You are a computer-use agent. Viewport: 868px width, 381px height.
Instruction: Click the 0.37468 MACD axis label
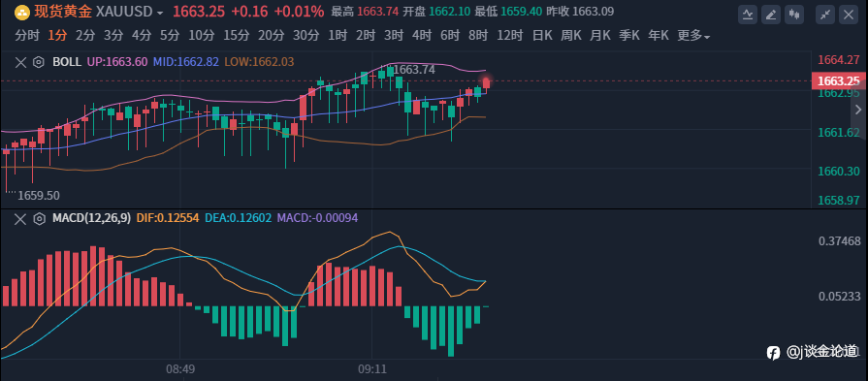click(840, 240)
